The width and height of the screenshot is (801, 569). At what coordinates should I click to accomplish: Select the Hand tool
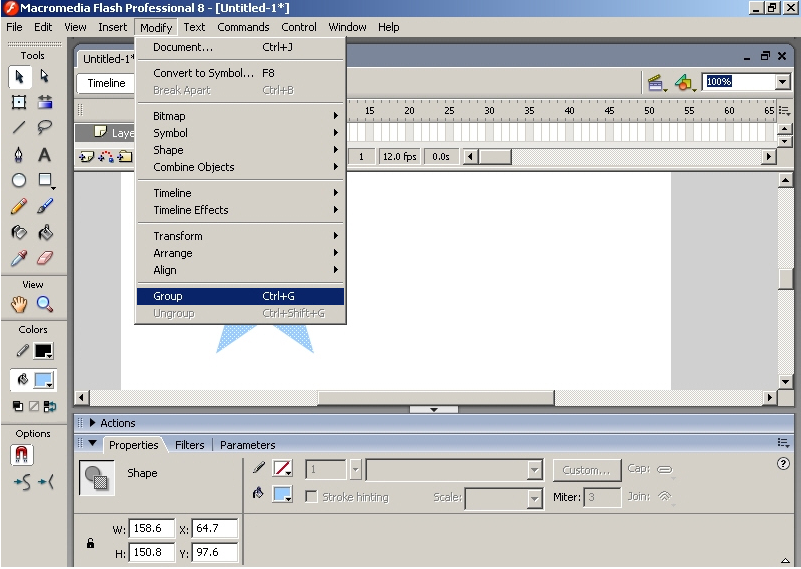[19, 304]
